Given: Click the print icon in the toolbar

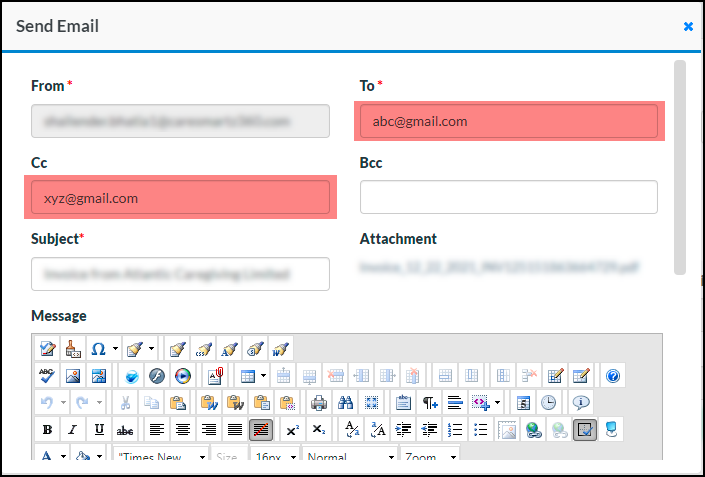Looking at the screenshot, I should pos(319,403).
